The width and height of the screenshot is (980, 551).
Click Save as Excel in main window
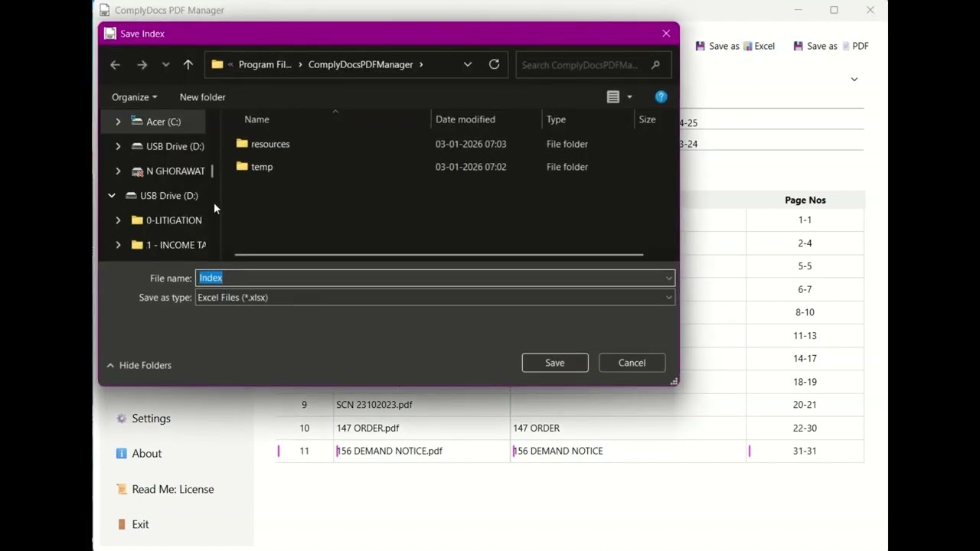735,46
